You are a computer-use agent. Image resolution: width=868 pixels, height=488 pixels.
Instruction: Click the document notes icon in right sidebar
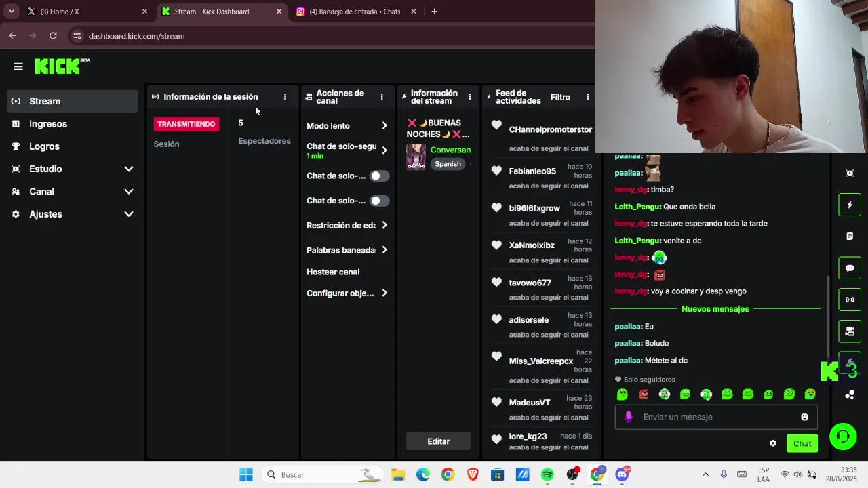click(850, 237)
